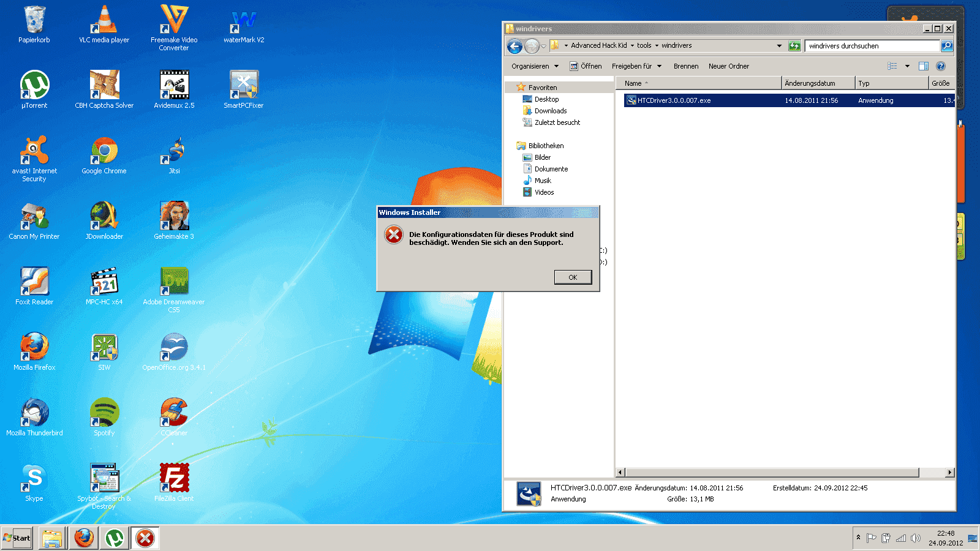Create a Neuer Ordner in Explorer
This screenshot has width=980, height=551.
pos(729,66)
